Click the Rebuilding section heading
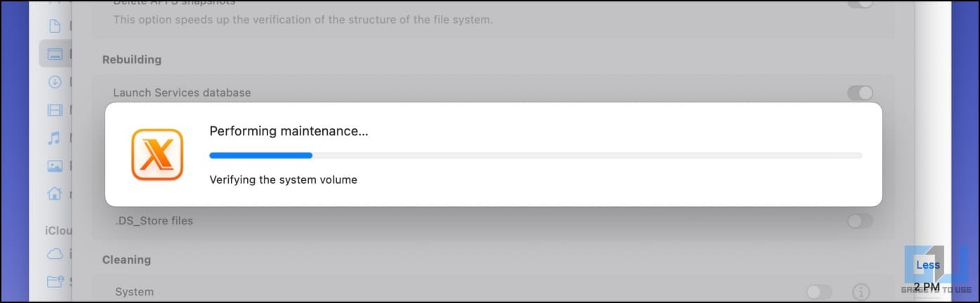980x303 pixels. point(132,60)
